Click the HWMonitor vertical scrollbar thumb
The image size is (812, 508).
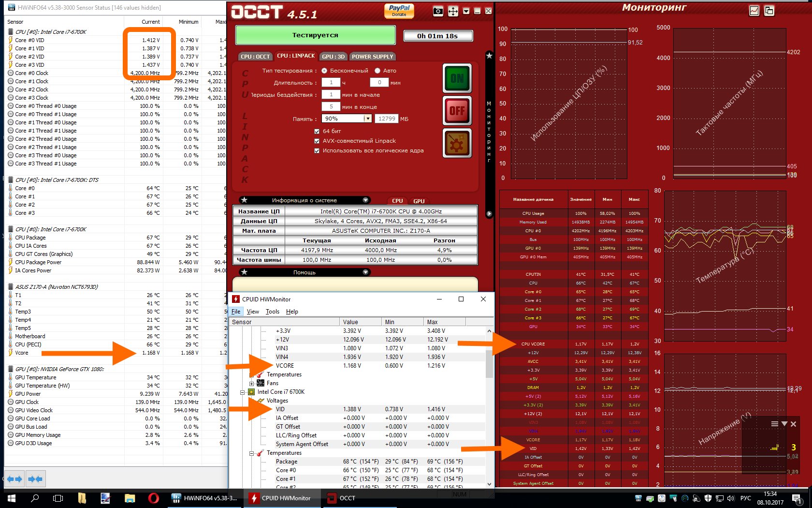point(489,363)
